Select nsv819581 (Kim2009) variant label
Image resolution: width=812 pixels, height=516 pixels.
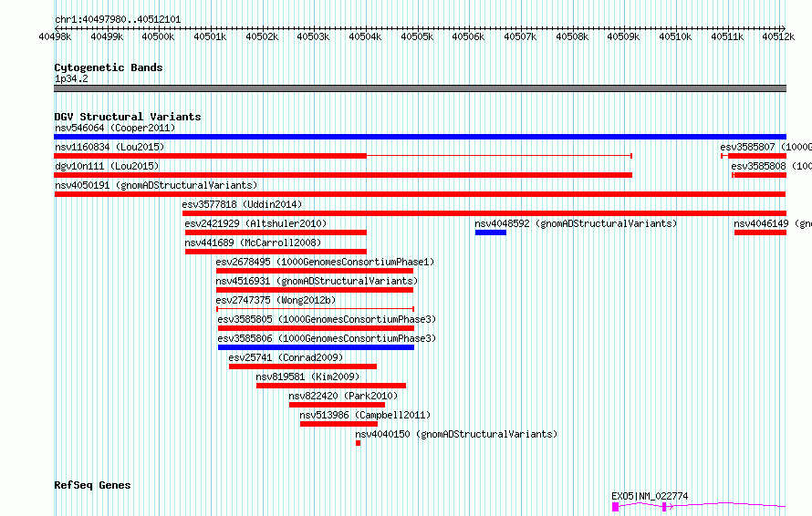click(x=307, y=377)
